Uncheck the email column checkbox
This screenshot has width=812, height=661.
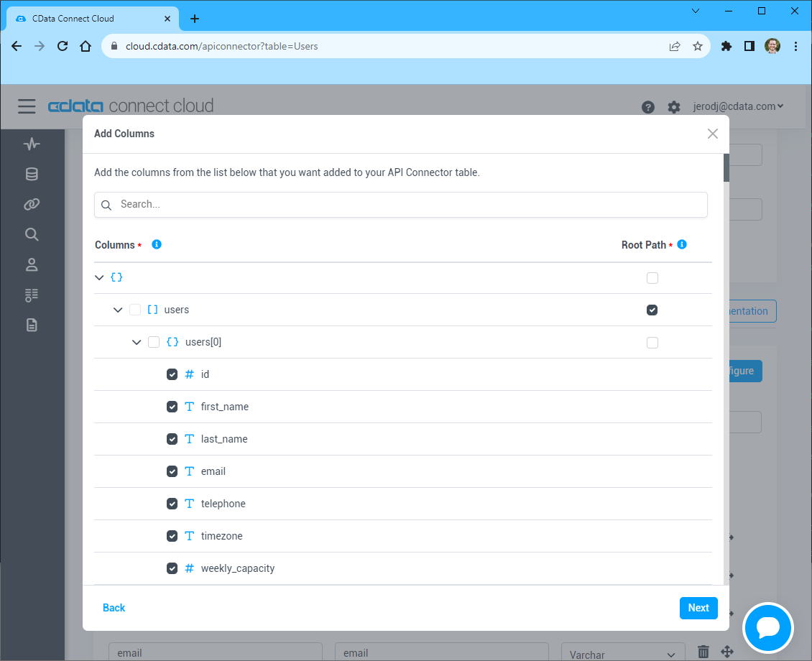(x=172, y=471)
